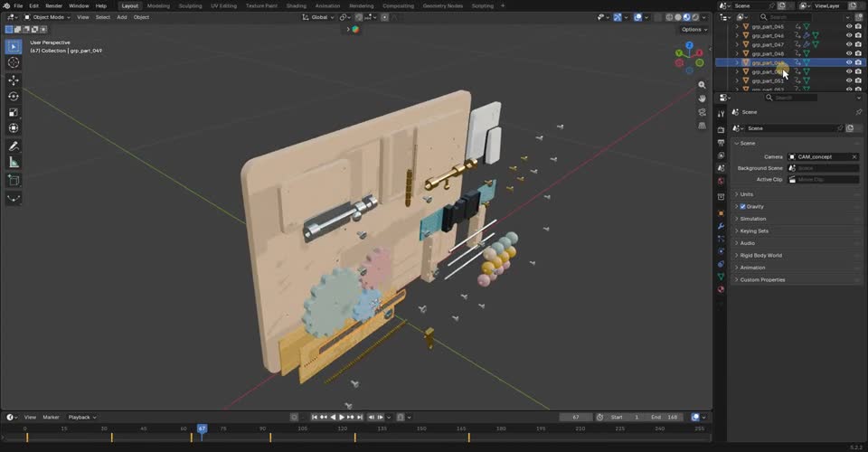
Task: Expand grp_part_046 in outliner
Action: 737,35
